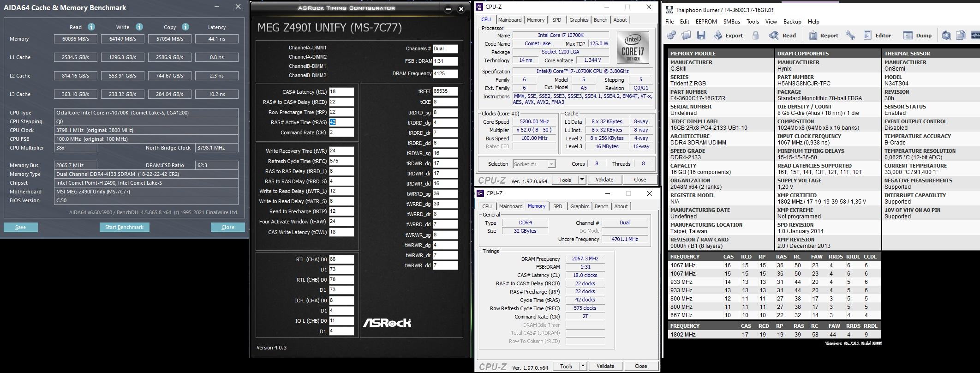
Task: Click the Read column info icon in AIDA64
Action: (91, 27)
